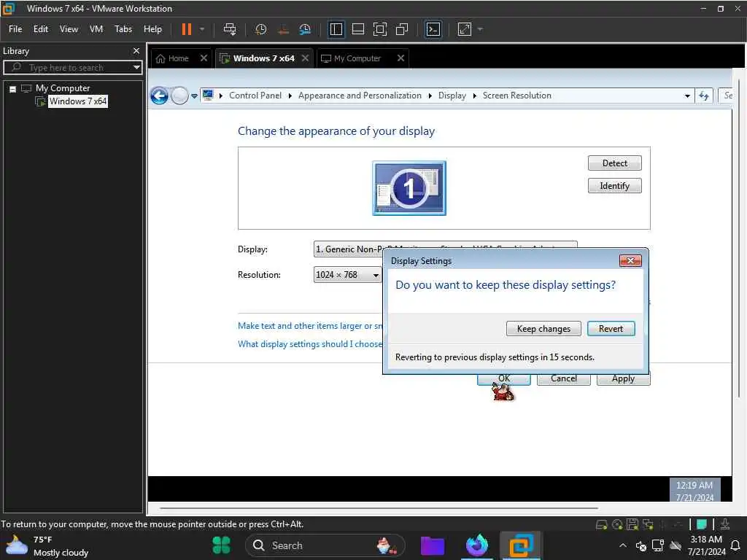Collapse the My Computer tree node
The height and width of the screenshot is (560, 747).
(x=13, y=89)
